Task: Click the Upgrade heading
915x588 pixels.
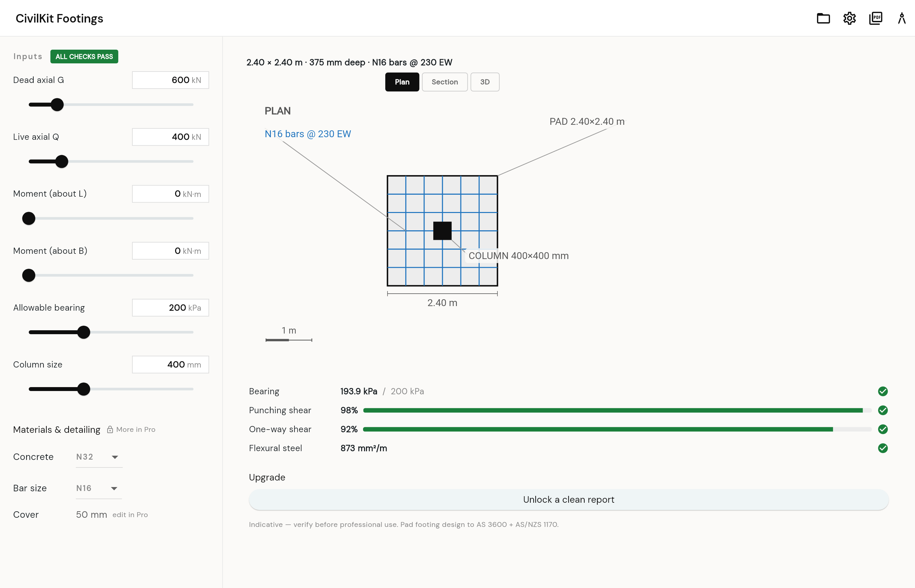Action: click(x=267, y=478)
